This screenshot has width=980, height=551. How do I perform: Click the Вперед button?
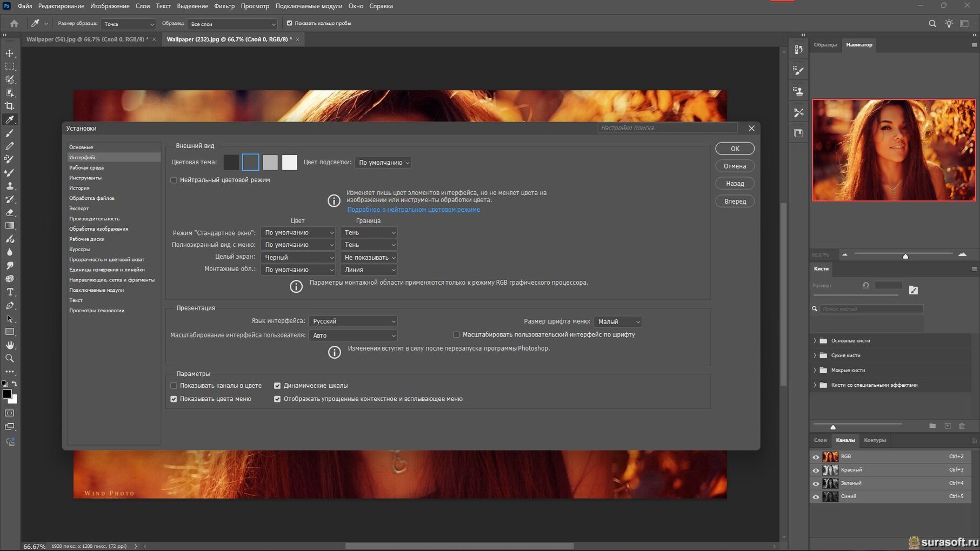735,201
